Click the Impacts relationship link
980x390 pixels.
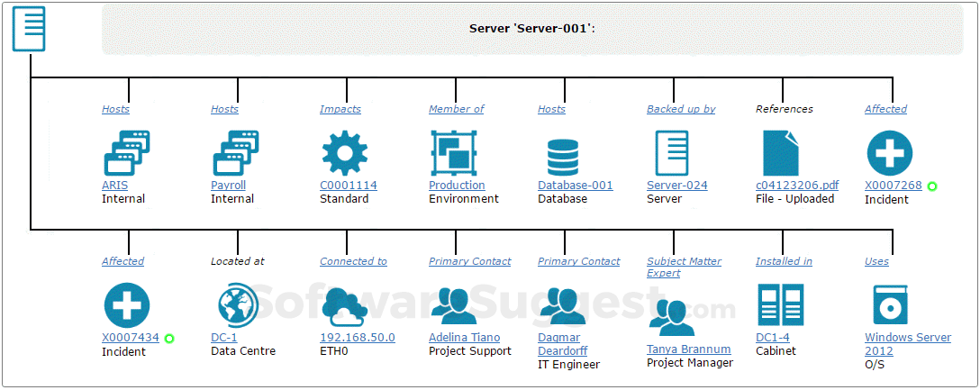click(340, 109)
